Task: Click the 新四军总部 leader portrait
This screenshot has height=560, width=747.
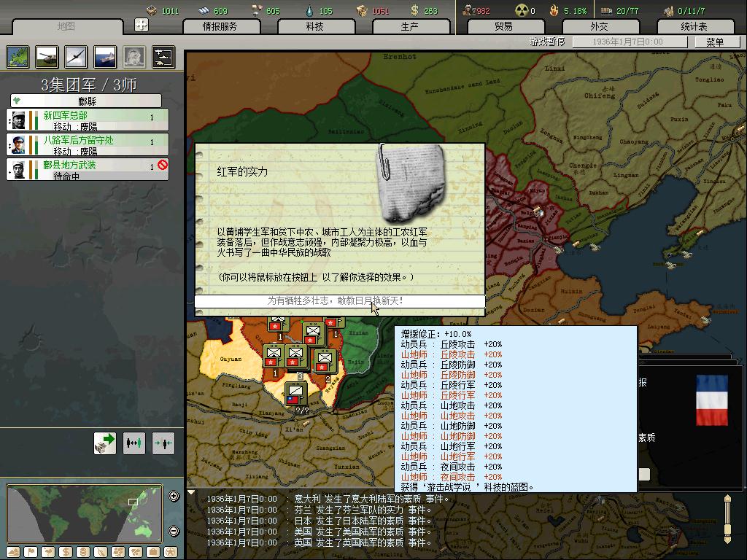Action: pyautogui.click(x=19, y=120)
